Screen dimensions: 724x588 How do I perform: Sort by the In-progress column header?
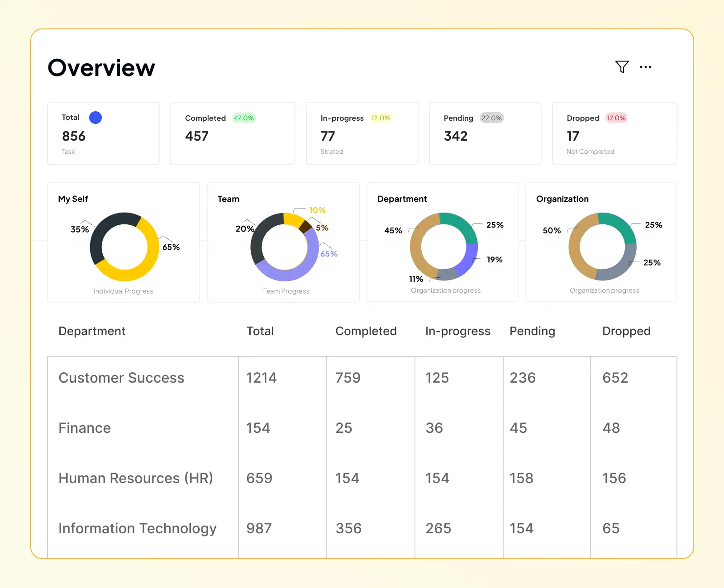[x=458, y=331]
